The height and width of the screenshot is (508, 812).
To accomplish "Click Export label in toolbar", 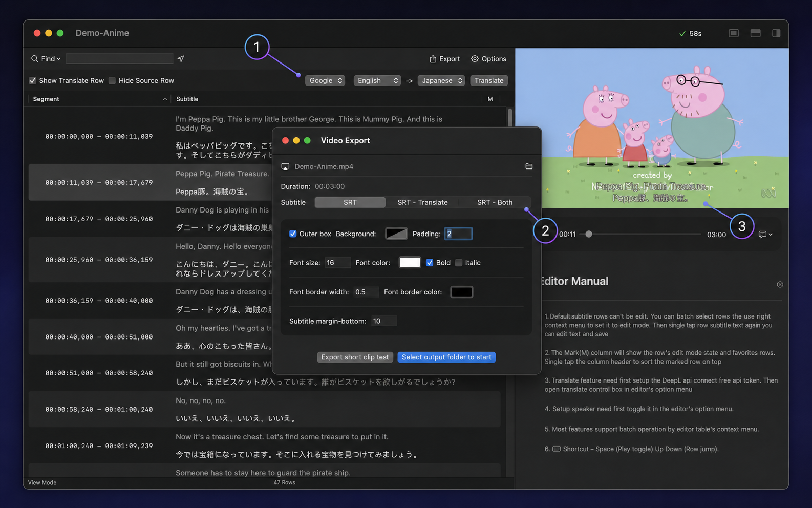I will pos(450,59).
